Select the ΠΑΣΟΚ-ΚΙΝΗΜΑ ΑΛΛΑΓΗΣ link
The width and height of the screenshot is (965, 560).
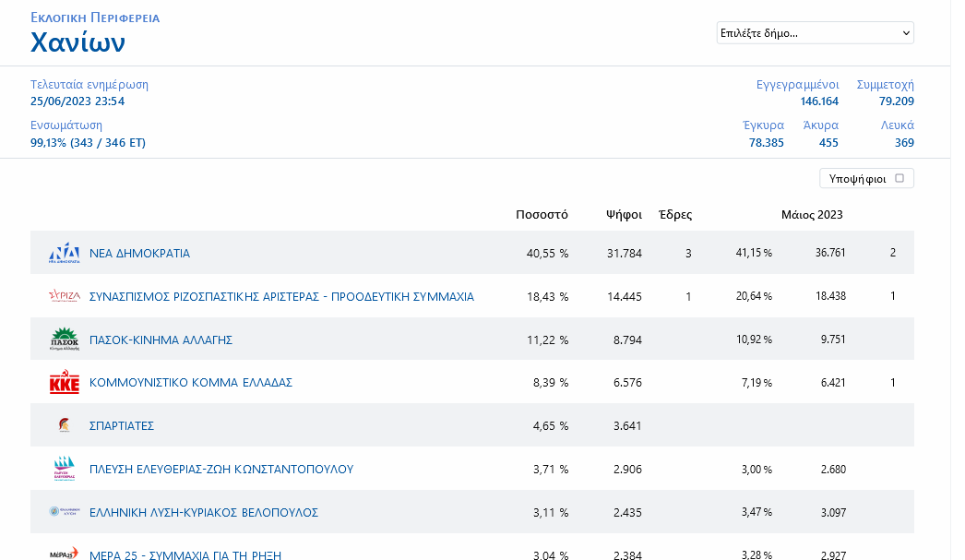click(x=161, y=340)
